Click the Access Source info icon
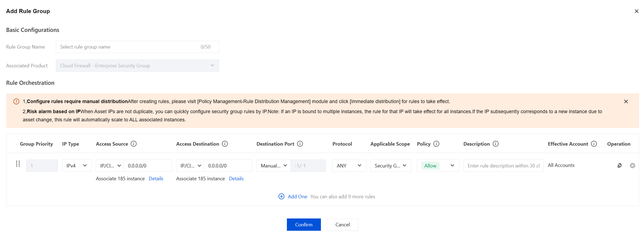The width and height of the screenshot is (644, 234). coord(134,144)
